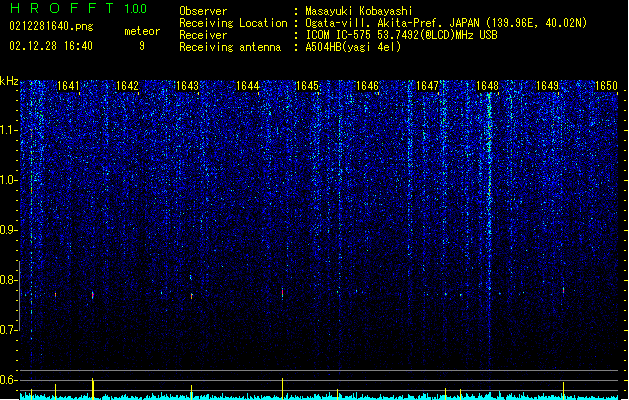Click the 1645 time marker
The width and height of the screenshot is (629, 400).
click(307, 86)
